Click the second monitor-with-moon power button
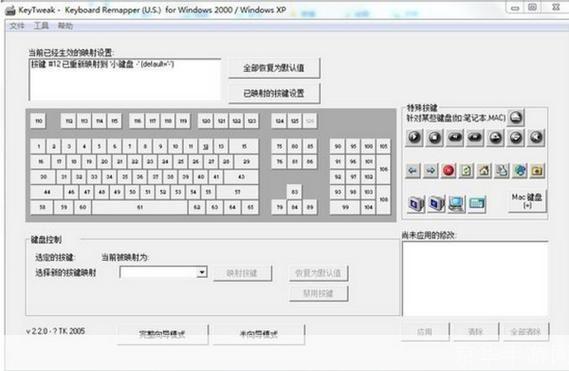Screen dimensions: 569x371 point(436,204)
